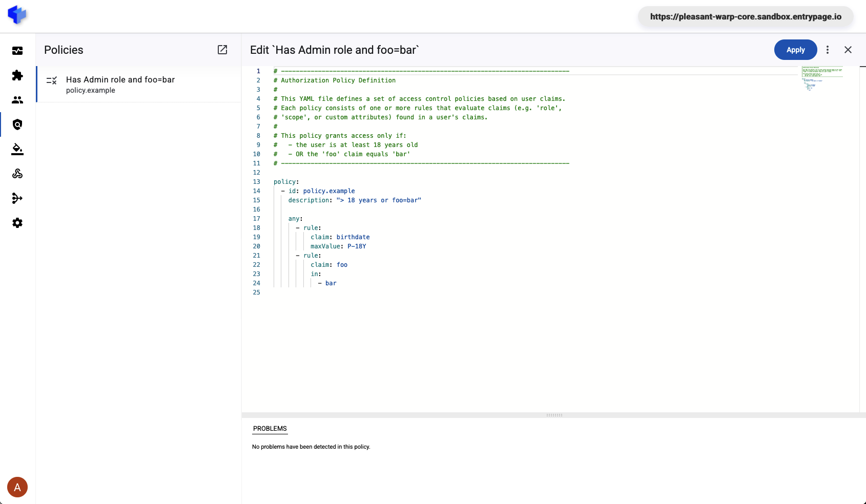This screenshot has width=866, height=504.
Task: Click the rule icon beside Has Admin policy
Action: pyautogui.click(x=52, y=80)
